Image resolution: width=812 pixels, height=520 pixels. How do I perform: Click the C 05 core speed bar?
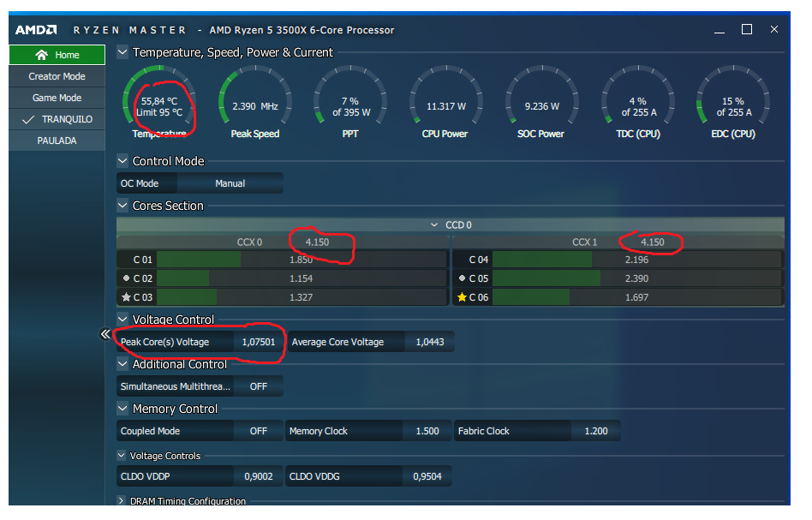click(637, 278)
